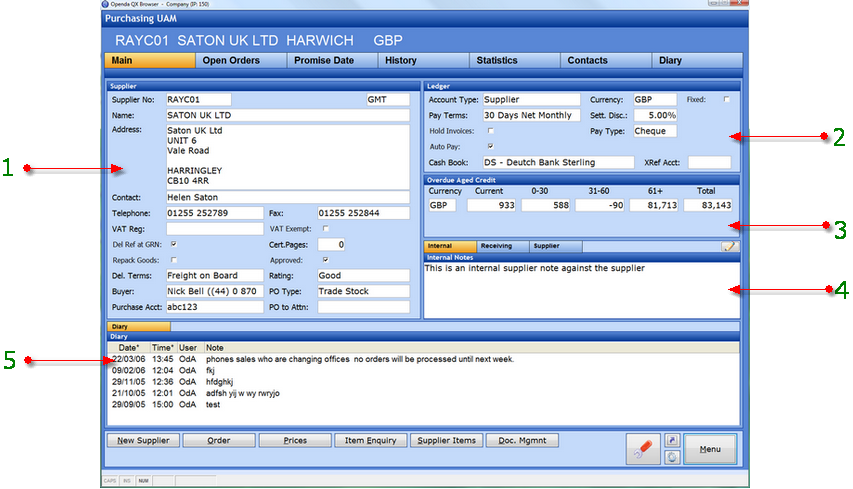Click the blue shortcut arrow icon button
Viewport: 853px width, 489px height.
coord(672,441)
